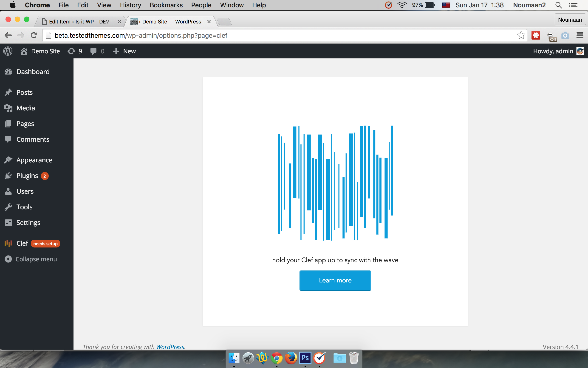Click the Appearance paintbrush icon
This screenshot has height=368, width=588.
point(8,160)
